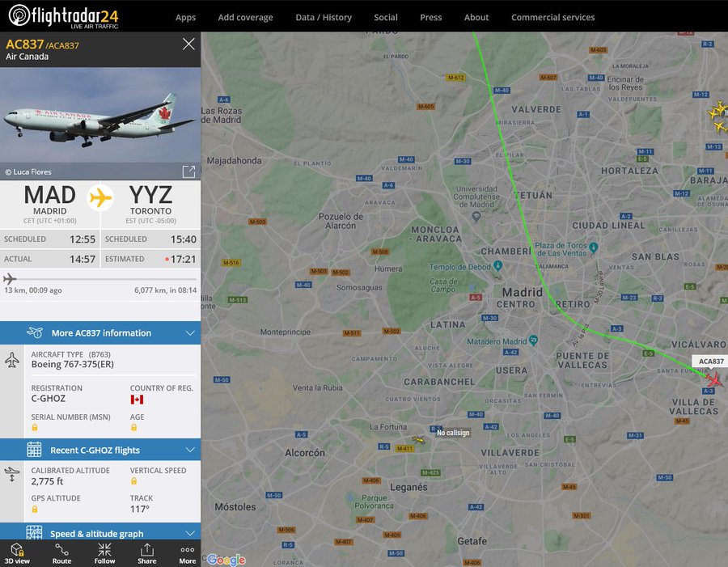Click the Air Canada aircraft photo
Image resolution: width=728 pixels, height=567 pixels.
tap(100, 121)
